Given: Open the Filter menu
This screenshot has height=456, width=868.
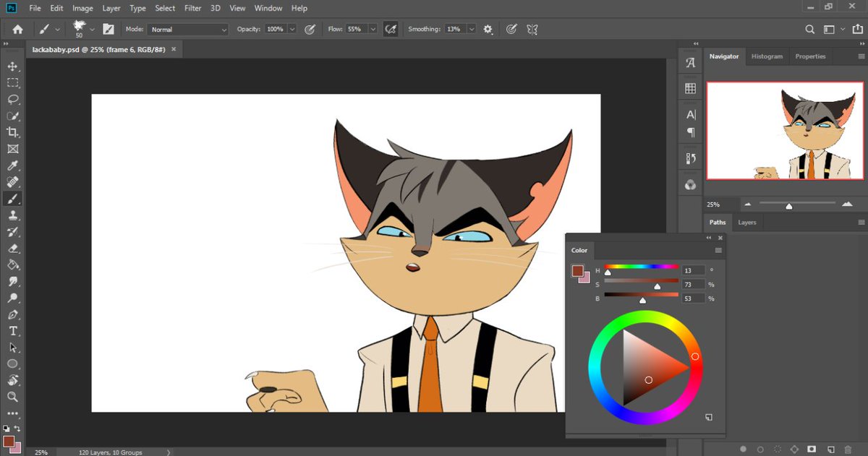Looking at the screenshot, I should pyautogui.click(x=192, y=8).
